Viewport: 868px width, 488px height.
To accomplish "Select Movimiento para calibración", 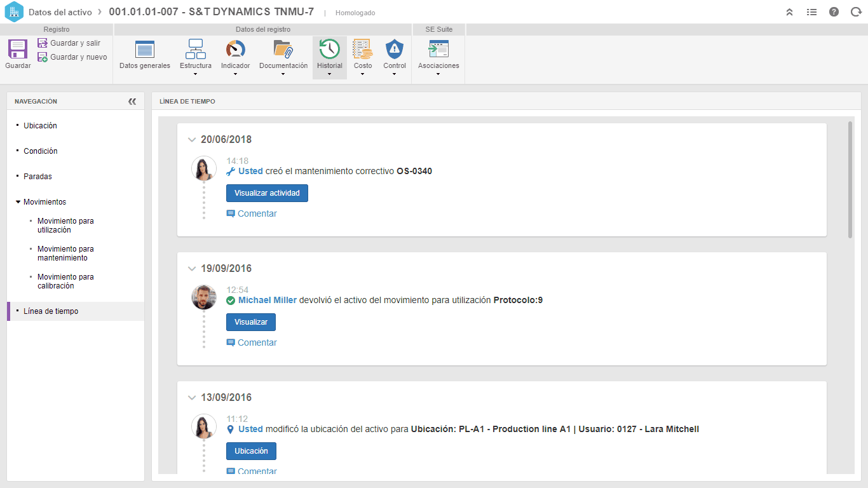I will [65, 281].
